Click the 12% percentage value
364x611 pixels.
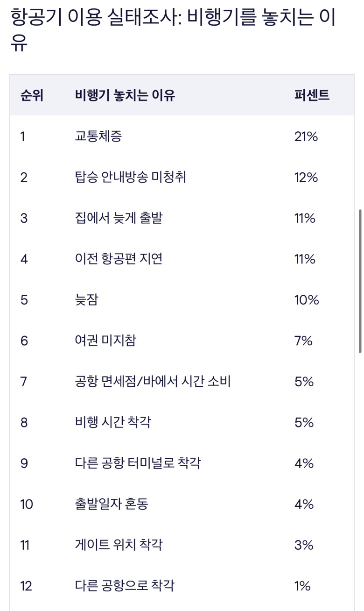click(306, 178)
